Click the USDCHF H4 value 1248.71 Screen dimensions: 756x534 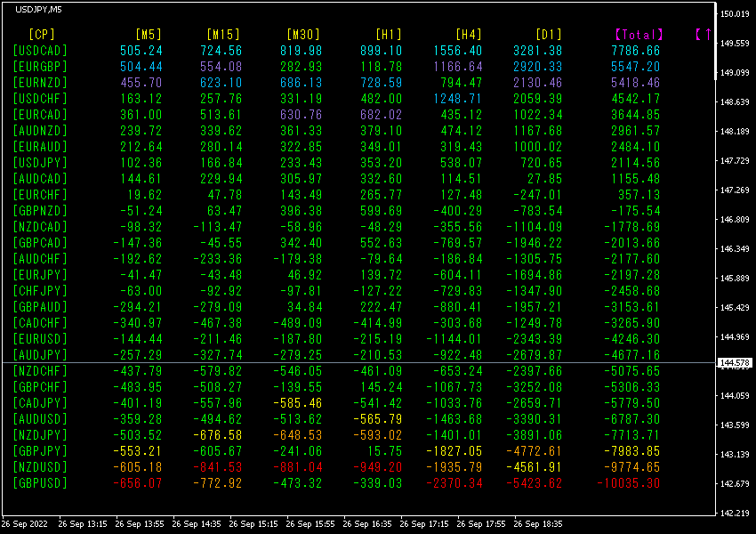pyautogui.click(x=457, y=99)
